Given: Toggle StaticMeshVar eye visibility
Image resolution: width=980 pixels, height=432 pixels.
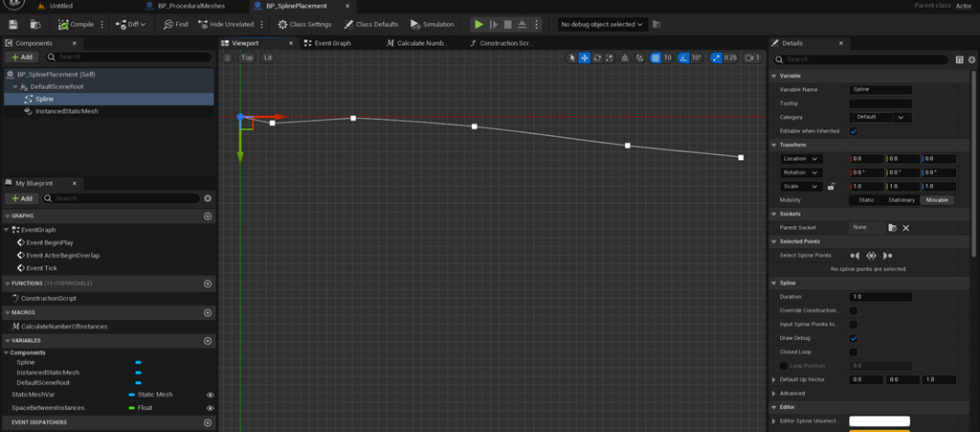Looking at the screenshot, I should pyautogui.click(x=210, y=395).
